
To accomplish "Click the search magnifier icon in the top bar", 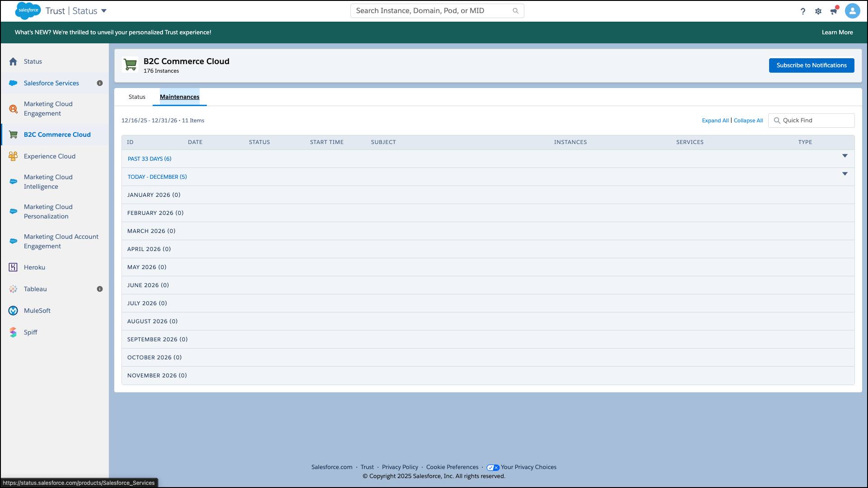I will (515, 11).
